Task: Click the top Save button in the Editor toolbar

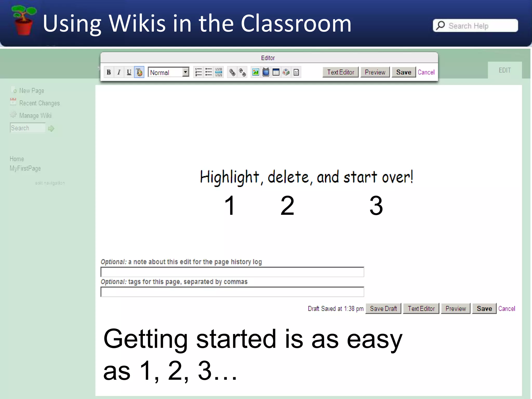Action: coord(403,72)
